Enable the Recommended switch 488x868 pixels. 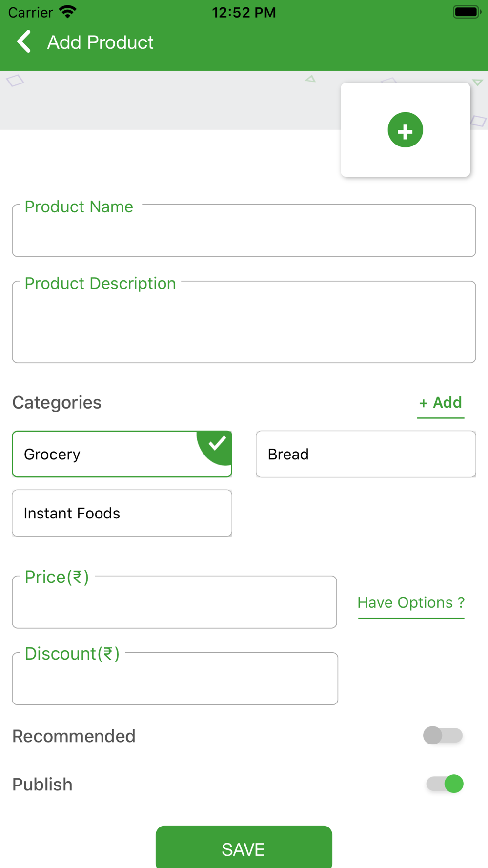click(x=443, y=735)
